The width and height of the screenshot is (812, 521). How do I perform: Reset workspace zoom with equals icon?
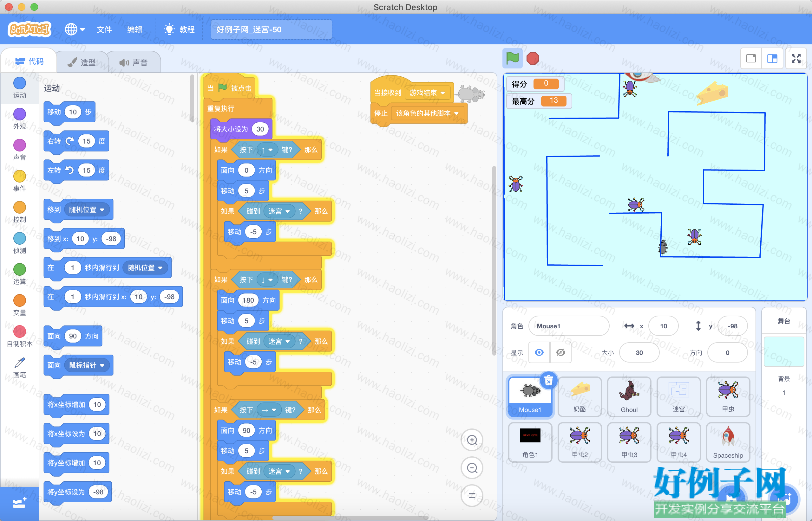click(472, 496)
